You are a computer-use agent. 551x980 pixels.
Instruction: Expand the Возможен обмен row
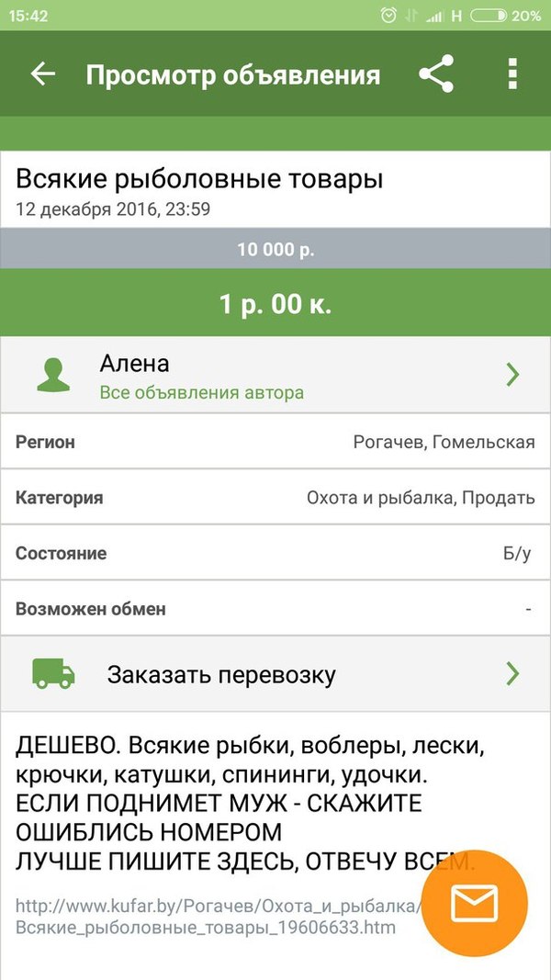point(275,607)
